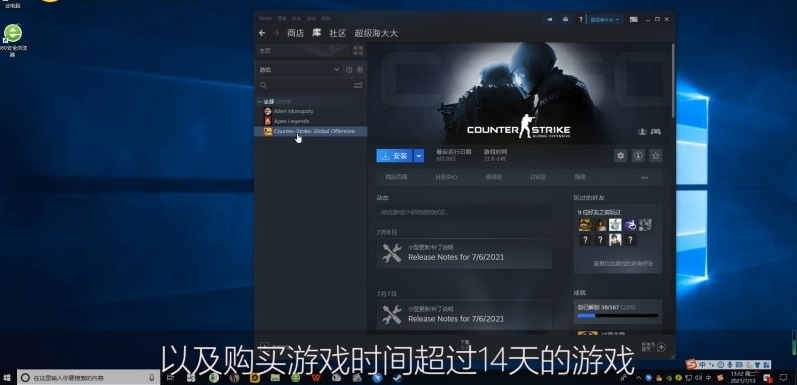Click wrench icon of July 8 update
The height and width of the screenshot is (385, 797).
391,253
